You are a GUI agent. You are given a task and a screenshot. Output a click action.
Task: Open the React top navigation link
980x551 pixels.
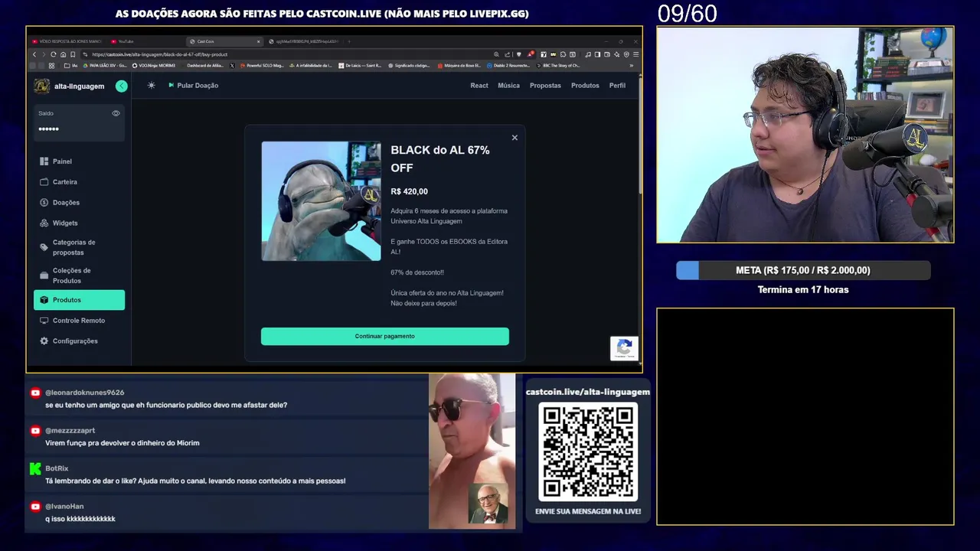coord(479,86)
